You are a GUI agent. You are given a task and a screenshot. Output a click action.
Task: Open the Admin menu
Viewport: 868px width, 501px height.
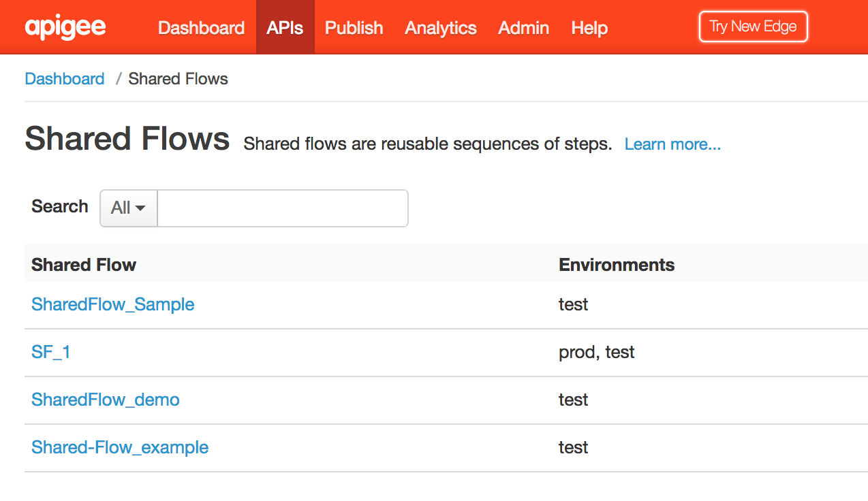tap(523, 28)
